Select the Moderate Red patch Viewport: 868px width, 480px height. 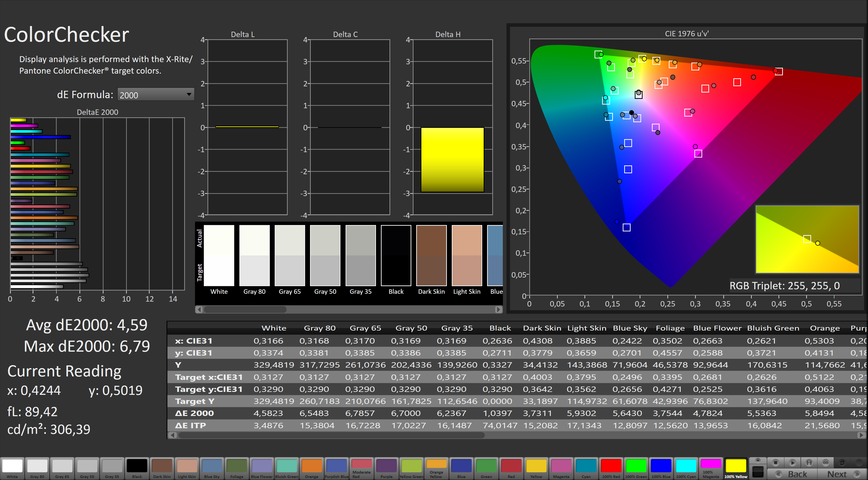(362, 468)
